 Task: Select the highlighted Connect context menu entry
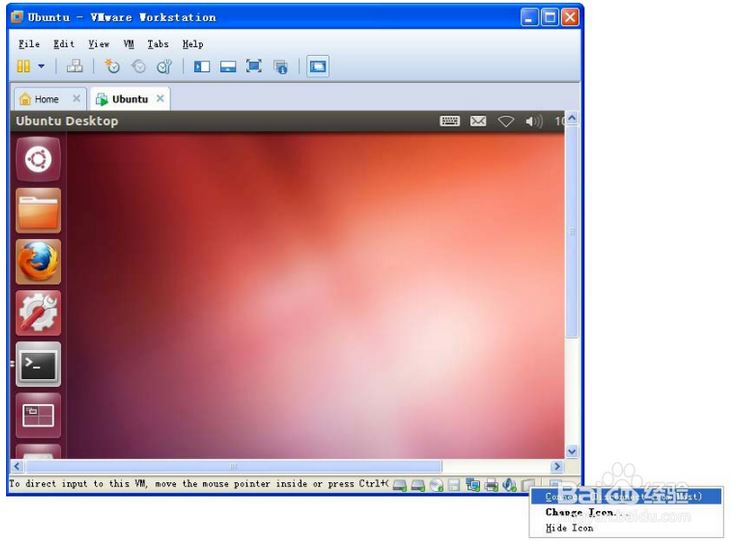626,496
